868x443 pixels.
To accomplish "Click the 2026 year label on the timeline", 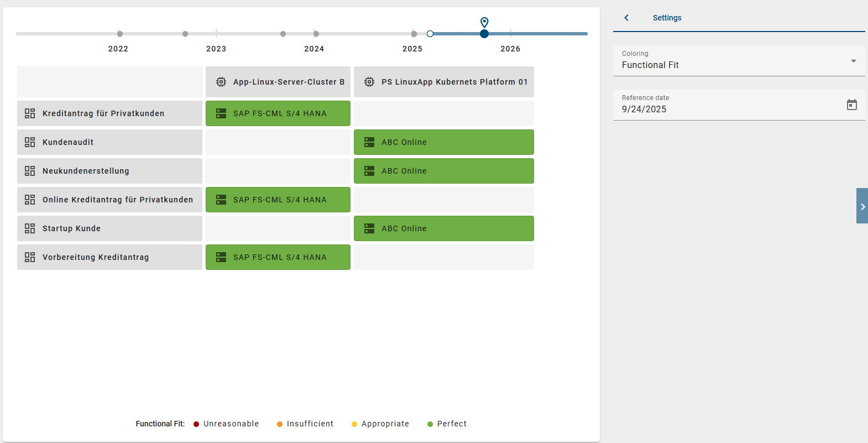I will [510, 49].
